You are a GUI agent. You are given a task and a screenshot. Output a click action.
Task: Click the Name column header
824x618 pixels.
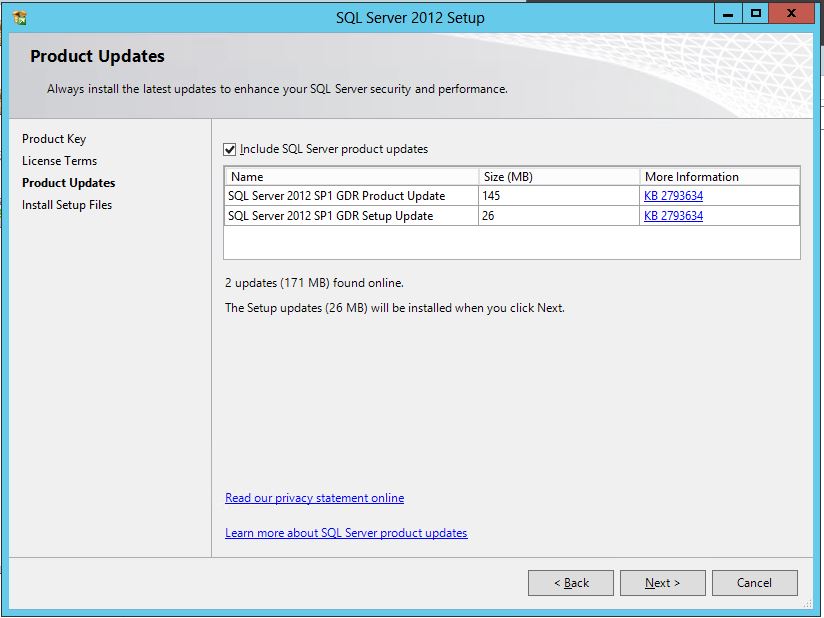click(x=351, y=177)
